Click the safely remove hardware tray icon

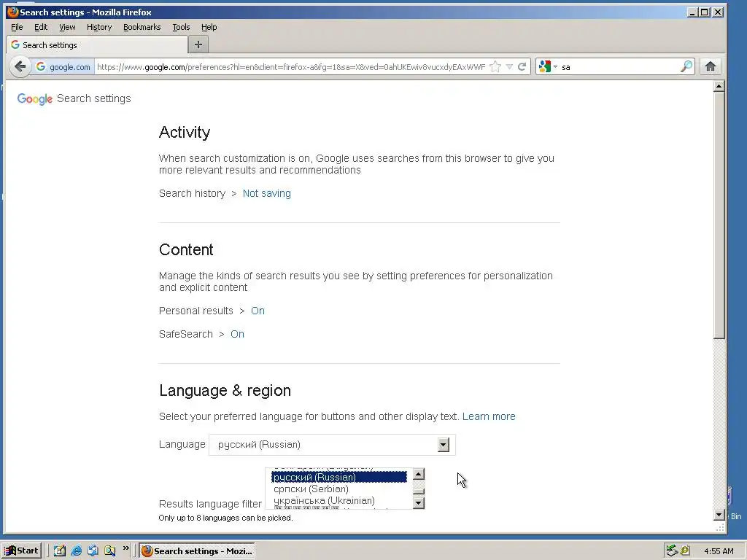coord(672,551)
